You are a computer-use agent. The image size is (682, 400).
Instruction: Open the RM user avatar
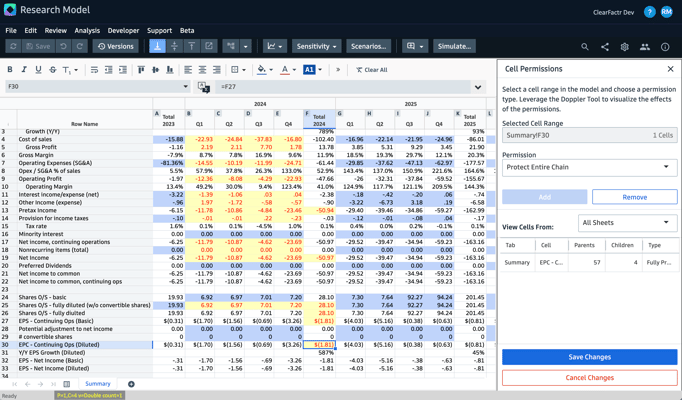coord(666,12)
